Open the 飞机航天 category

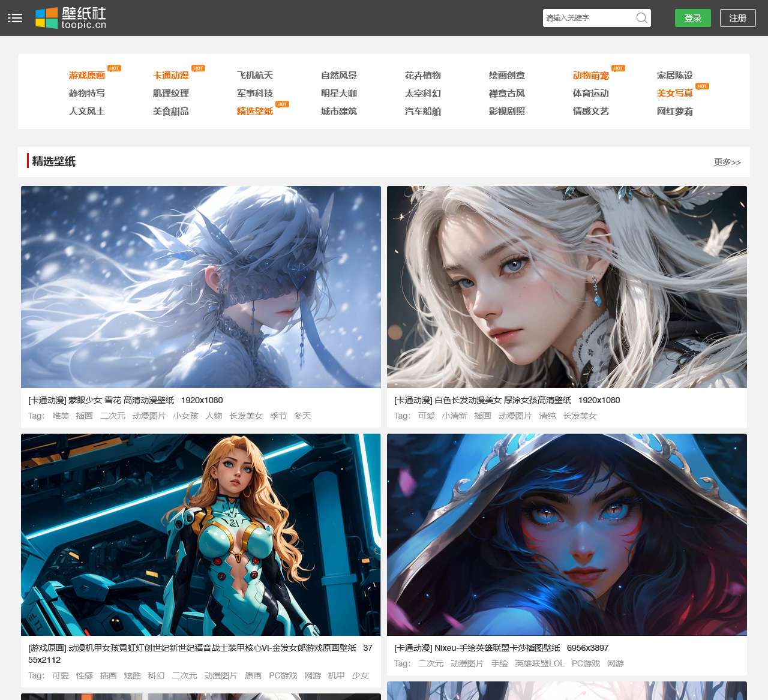[255, 76]
